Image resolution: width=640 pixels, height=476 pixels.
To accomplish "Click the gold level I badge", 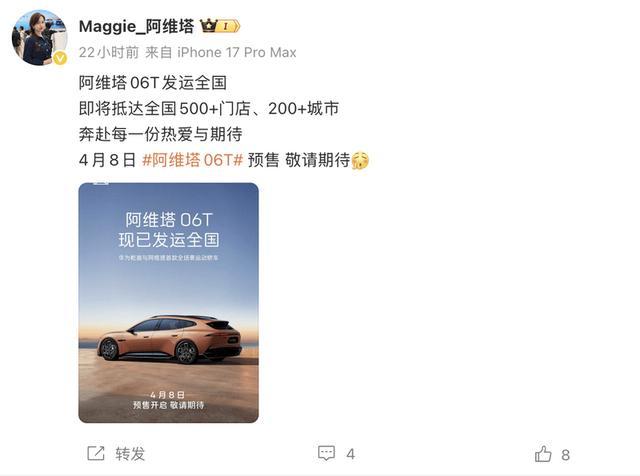I will tap(228, 27).
